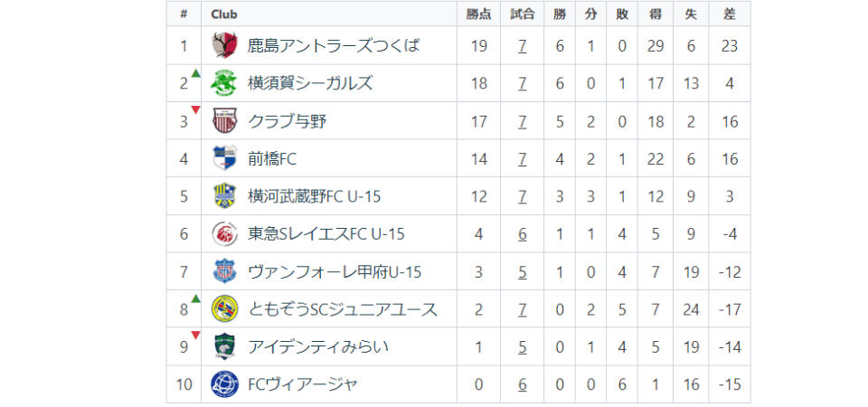Open matches played link for ヴァンフォーレ甲府U-15
The image size is (868, 407).
523,272
